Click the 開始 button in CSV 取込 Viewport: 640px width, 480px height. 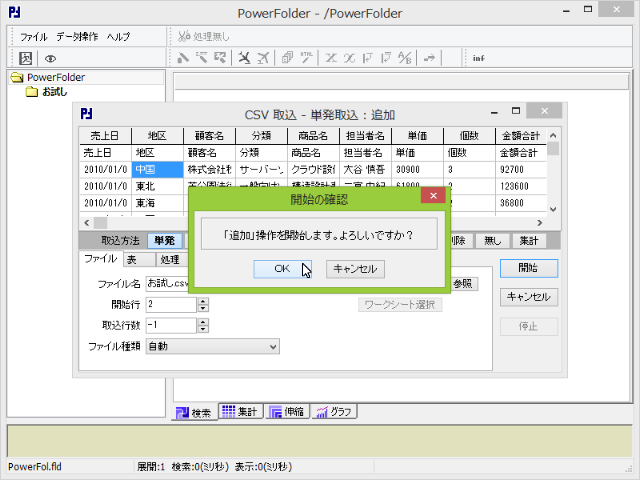pyautogui.click(x=529, y=268)
